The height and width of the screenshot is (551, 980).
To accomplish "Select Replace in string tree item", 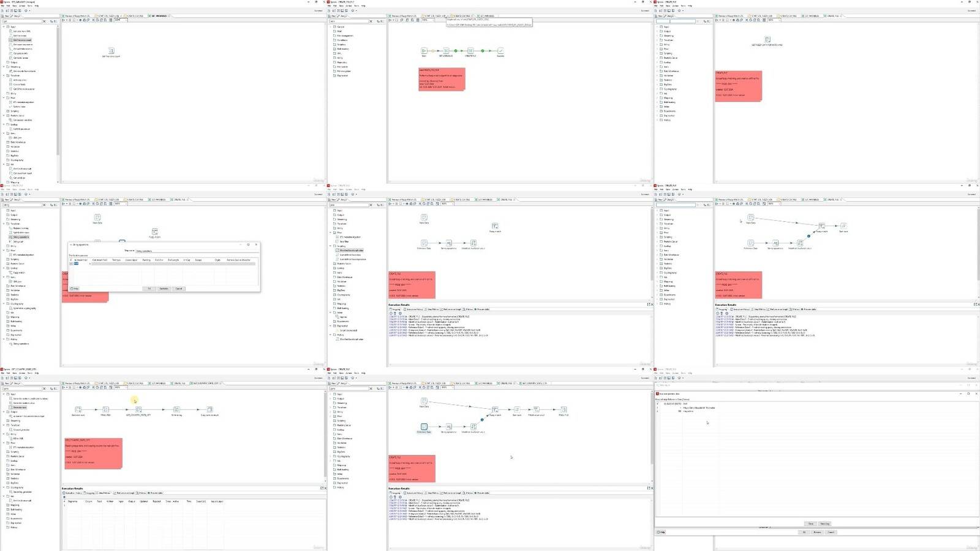I will [x=21, y=228].
